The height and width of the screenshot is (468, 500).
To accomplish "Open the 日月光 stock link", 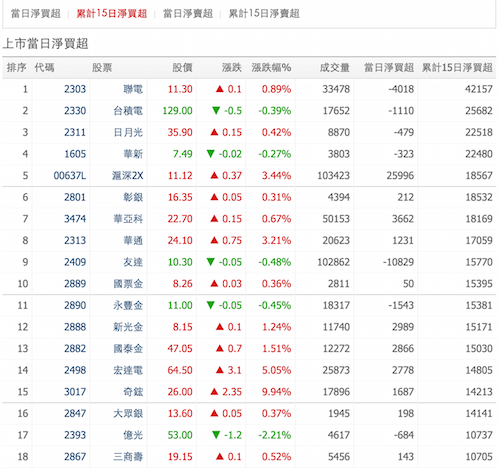I will (x=128, y=132).
